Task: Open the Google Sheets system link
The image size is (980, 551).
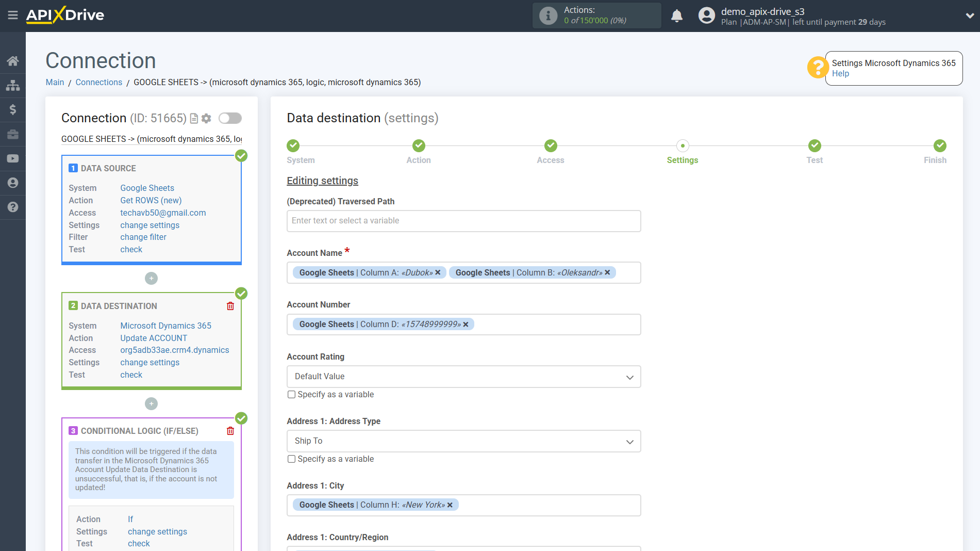Action: click(x=147, y=188)
